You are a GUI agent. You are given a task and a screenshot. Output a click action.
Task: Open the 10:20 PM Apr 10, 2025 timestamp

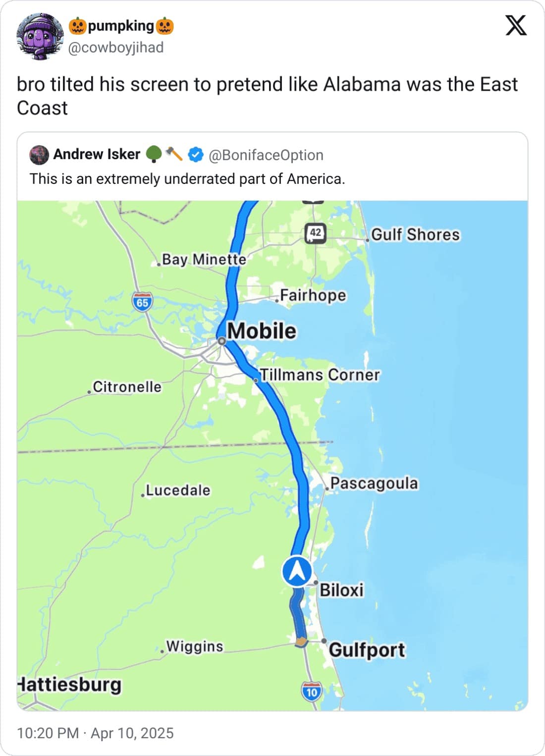pyautogui.click(x=95, y=733)
